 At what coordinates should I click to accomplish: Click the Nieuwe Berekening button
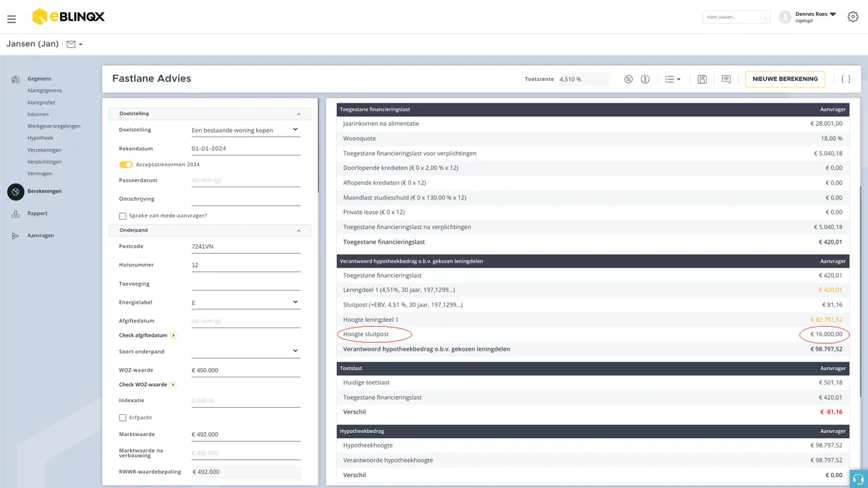[x=785, y=79]
